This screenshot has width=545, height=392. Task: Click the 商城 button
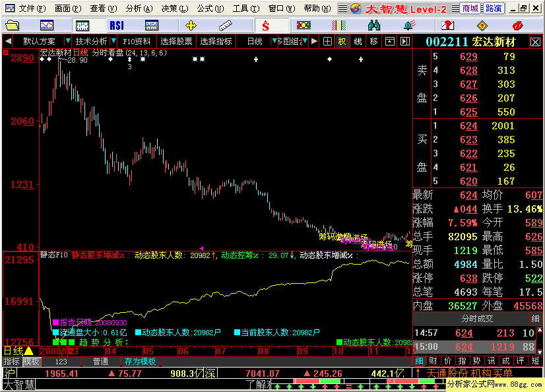pyautogui.click(x=470, y=9)
